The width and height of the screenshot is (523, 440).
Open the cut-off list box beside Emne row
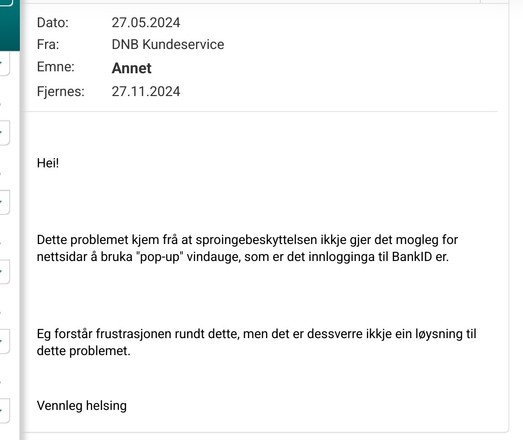4,63
